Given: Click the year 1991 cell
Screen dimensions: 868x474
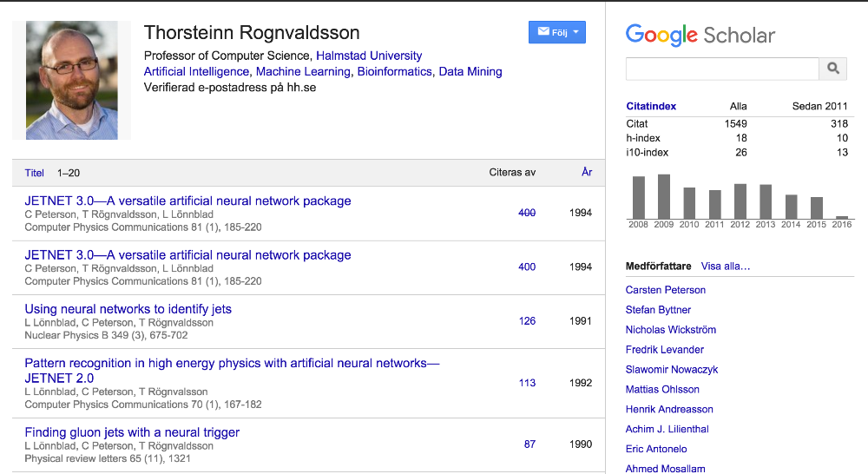Looking at the screenshot, I should coord(581,321).
